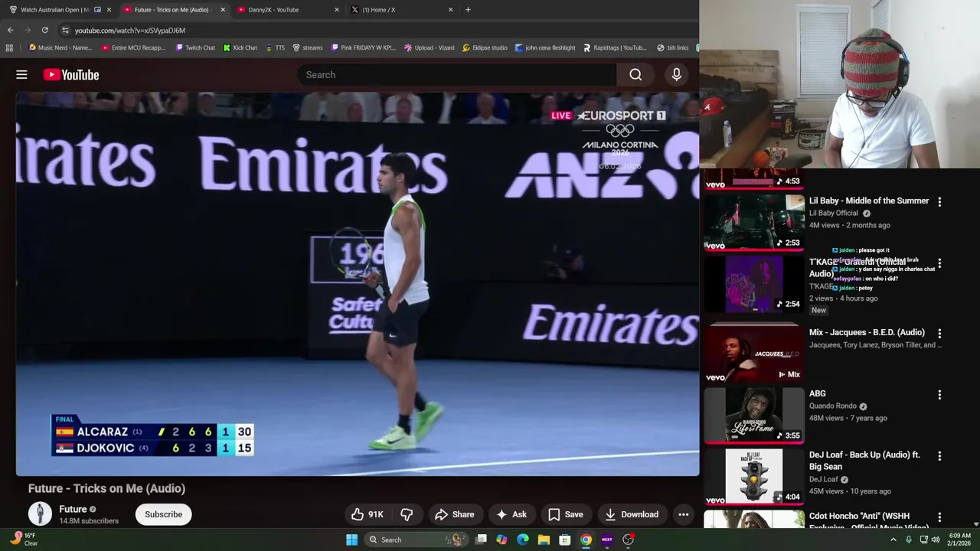Open bih links bookmark

coord(673,47)
